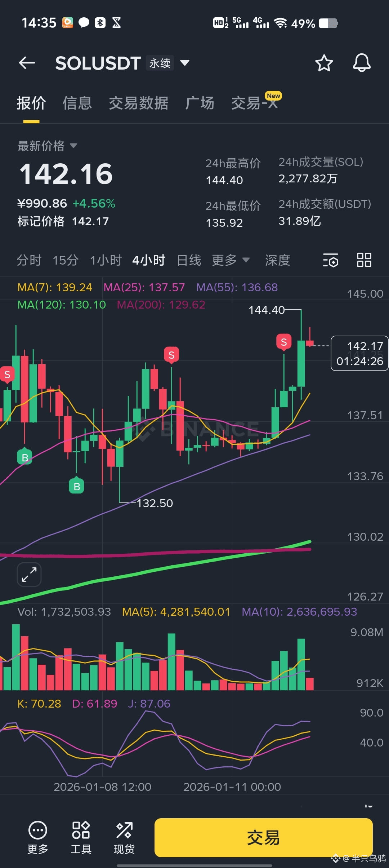389x868 pixels.
Task: Tap the 24h USDT turnover 31.89亿
Action: click(300, 221)
